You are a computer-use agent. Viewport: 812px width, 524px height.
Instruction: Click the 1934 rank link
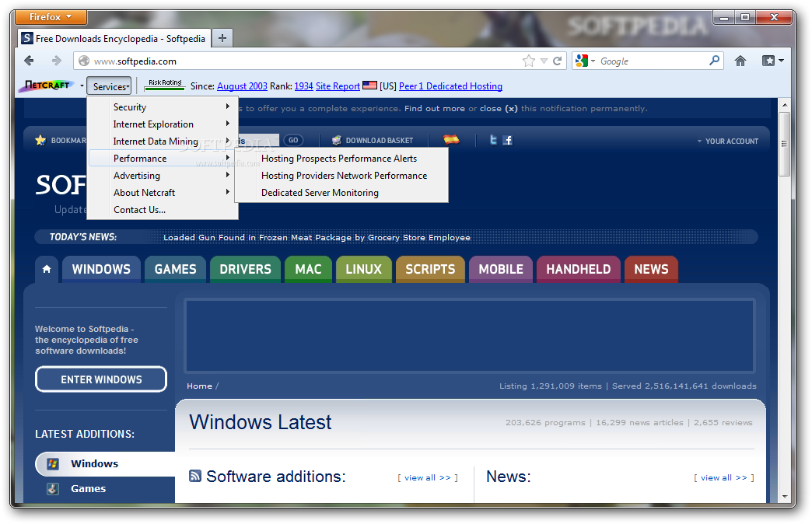(303, 86)
